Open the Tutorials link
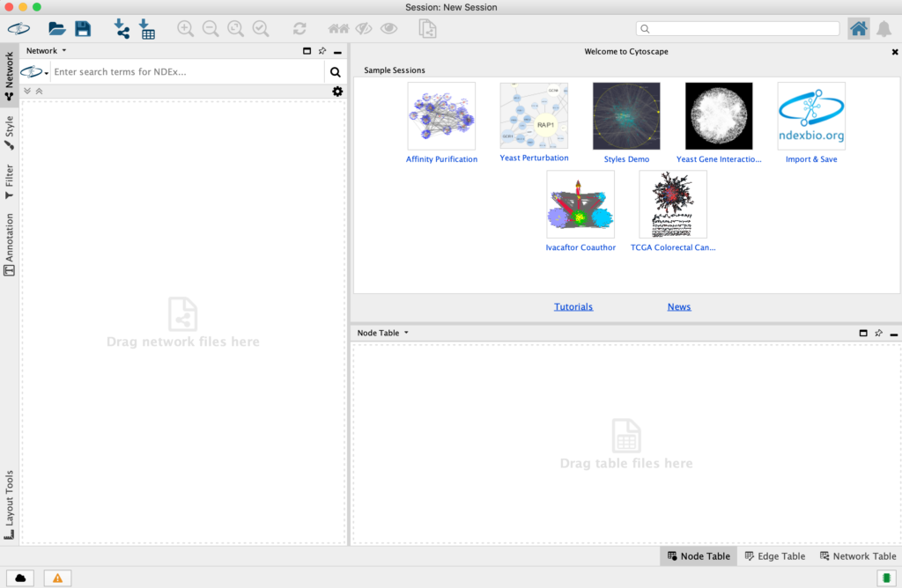This screenshot has width=902, height=588. pos(573,306)
